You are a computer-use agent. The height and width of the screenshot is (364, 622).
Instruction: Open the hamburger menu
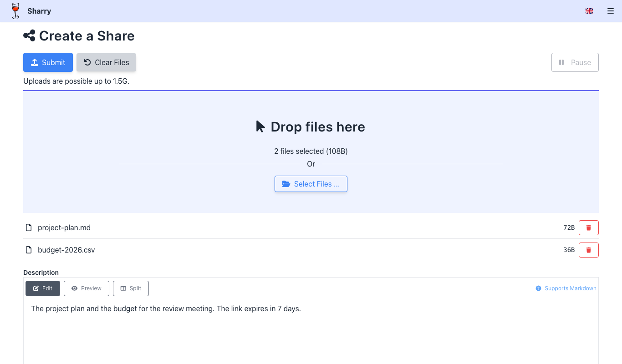coord(611,11)
